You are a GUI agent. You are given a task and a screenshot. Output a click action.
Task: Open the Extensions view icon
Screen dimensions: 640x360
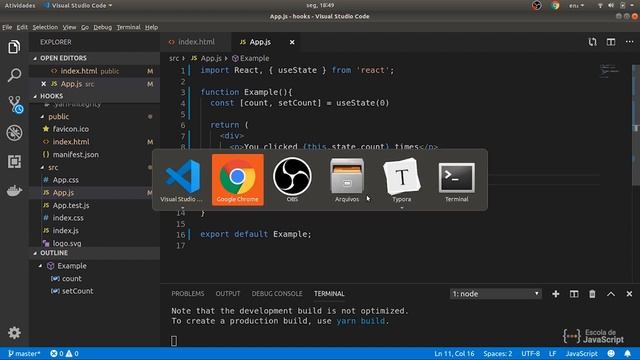[x=14, y=162]
